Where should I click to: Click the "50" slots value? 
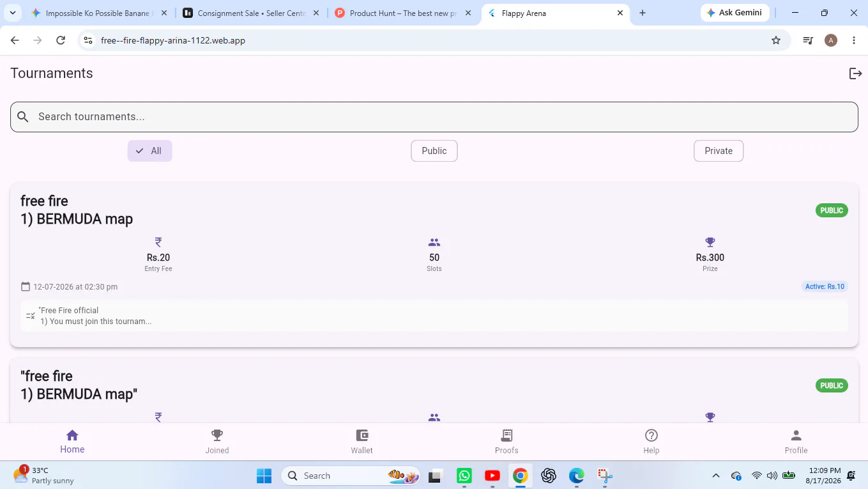click(x=434, y=258)
